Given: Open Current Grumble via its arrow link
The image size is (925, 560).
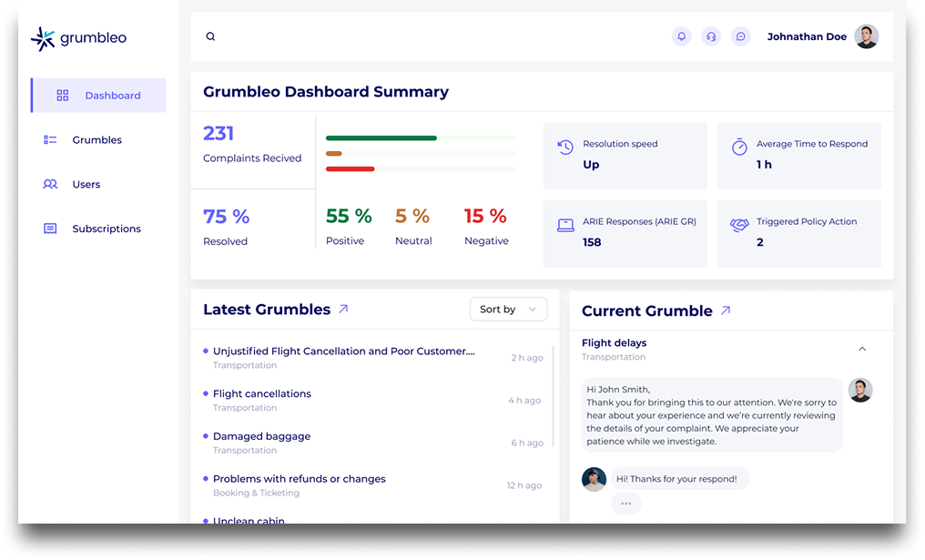Looking at the screenshot, I should (726, 310).
